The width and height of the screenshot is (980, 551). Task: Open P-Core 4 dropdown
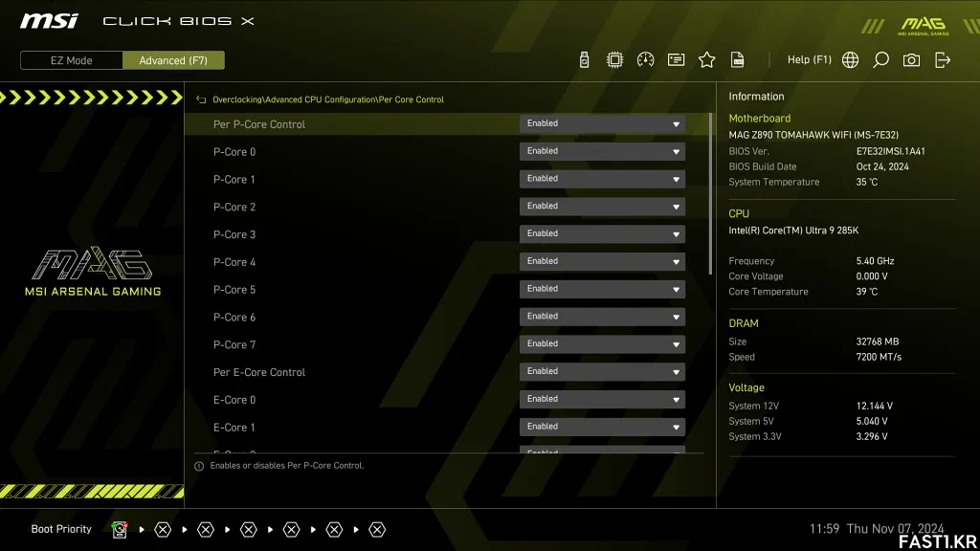pos(602,261)
